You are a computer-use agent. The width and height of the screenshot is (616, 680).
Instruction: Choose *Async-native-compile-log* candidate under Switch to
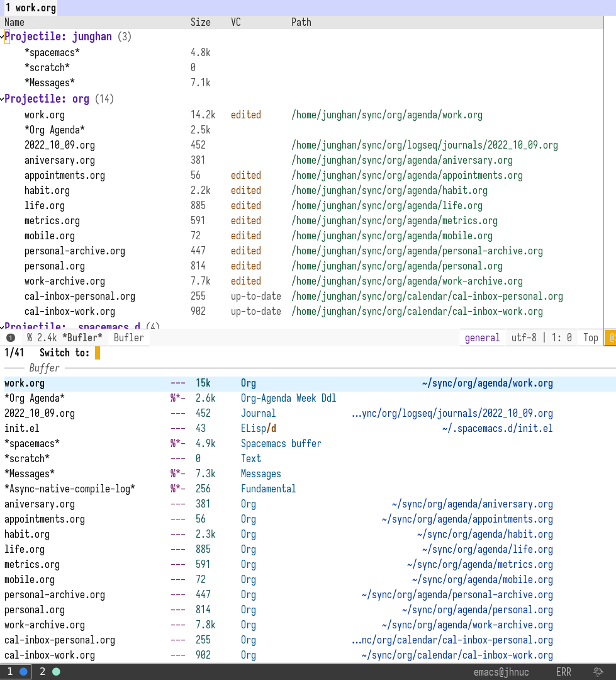tap(308, 489)
